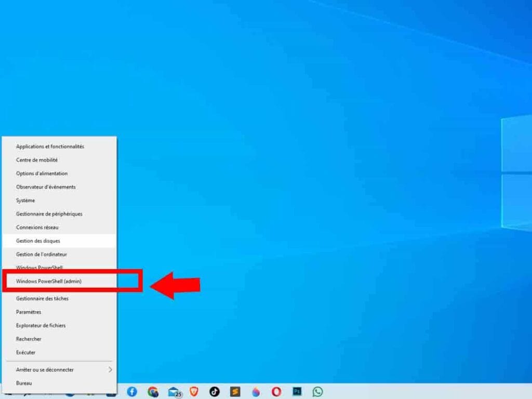
Task: Open Firefox from the taskbar
Action: [256, 392]
